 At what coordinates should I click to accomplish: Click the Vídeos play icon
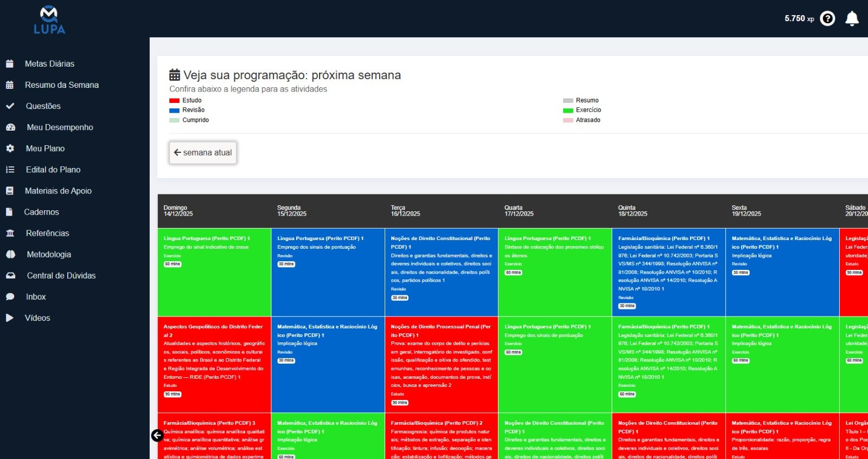[9, 318]
